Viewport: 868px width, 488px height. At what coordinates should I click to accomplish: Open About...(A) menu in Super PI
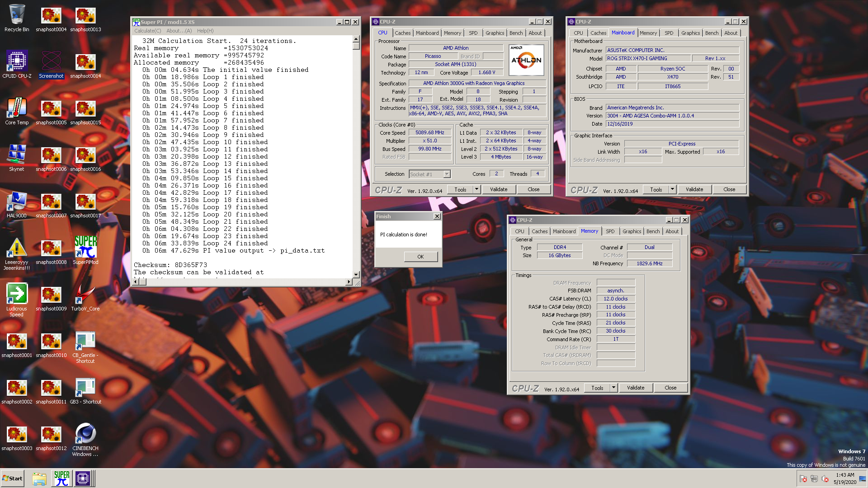point(179,31)
